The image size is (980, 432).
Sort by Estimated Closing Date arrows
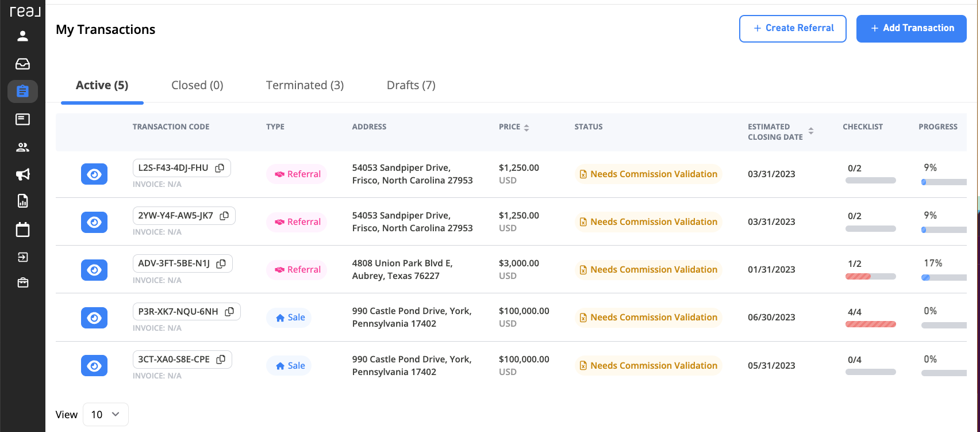coord(811,131)
